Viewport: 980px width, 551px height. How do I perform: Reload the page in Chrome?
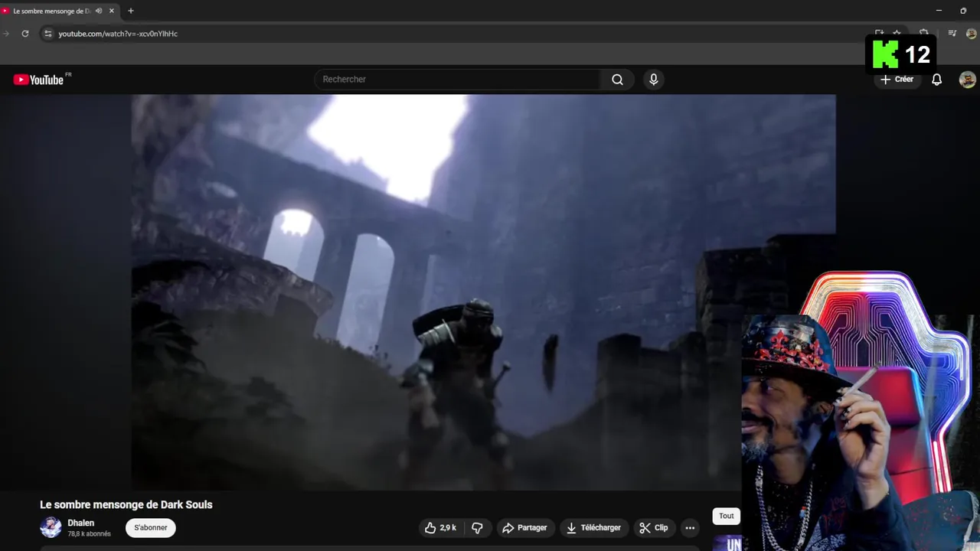click(x=25, y=34)
